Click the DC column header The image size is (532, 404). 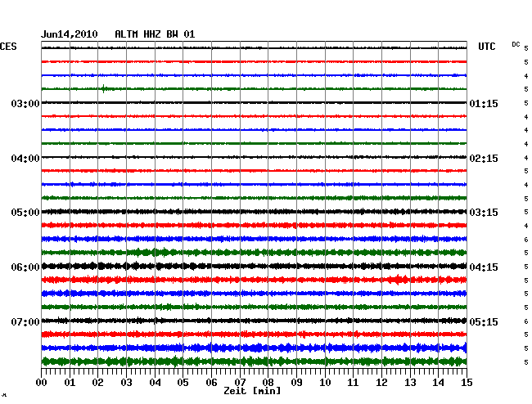(516, 44)
